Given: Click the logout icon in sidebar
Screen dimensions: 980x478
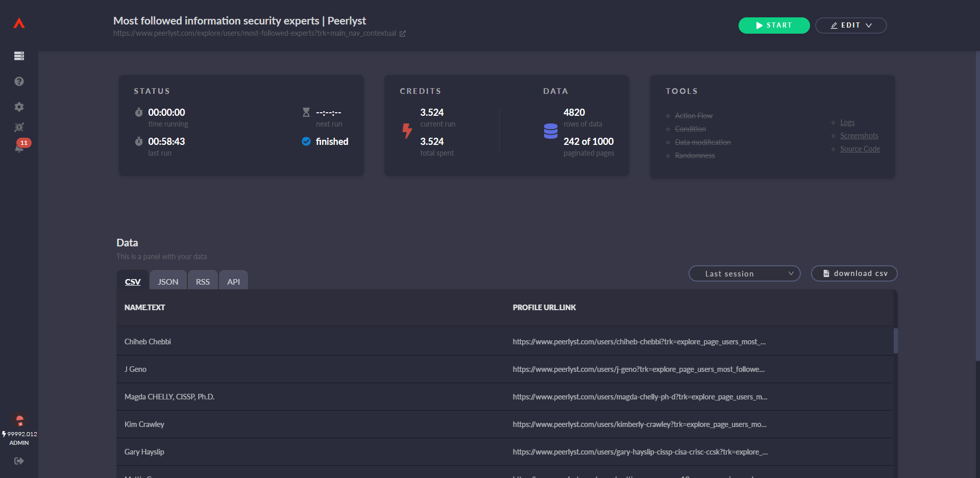Looking at the screenshot, I should 19,461.
